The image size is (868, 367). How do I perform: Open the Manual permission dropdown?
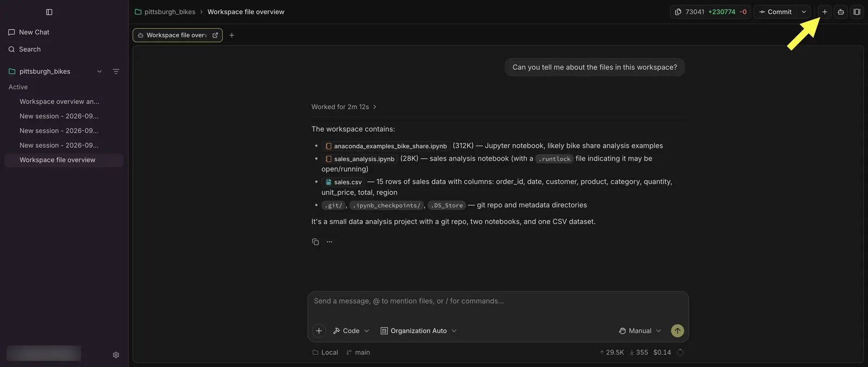(640, 331)
